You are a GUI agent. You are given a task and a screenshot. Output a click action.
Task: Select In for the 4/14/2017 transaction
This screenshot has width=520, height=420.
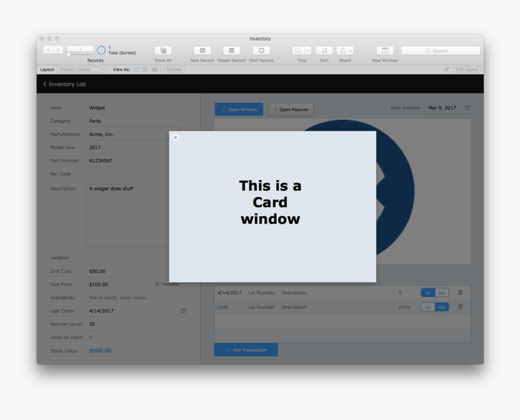click(x=428, y=292)
